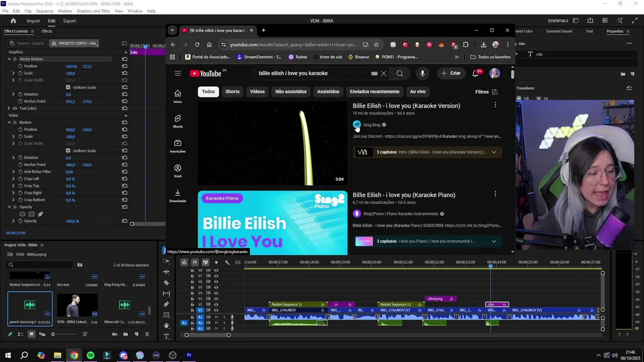The height and width of the screenshot is (362, 644).
Task: Open the Markers menu
Action: click(x=65, y=11)
